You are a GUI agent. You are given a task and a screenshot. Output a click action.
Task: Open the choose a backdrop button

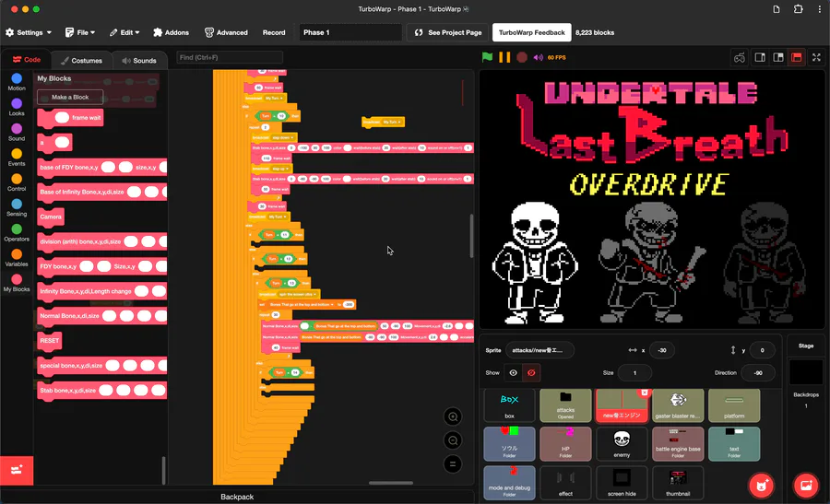coord(806,486)
